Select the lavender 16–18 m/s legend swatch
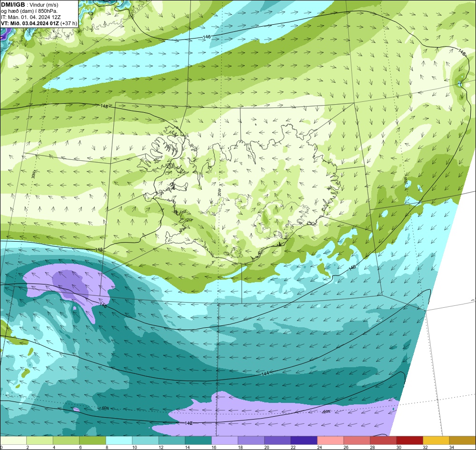Viewport: 476px width, 450px height. (225, 440)
